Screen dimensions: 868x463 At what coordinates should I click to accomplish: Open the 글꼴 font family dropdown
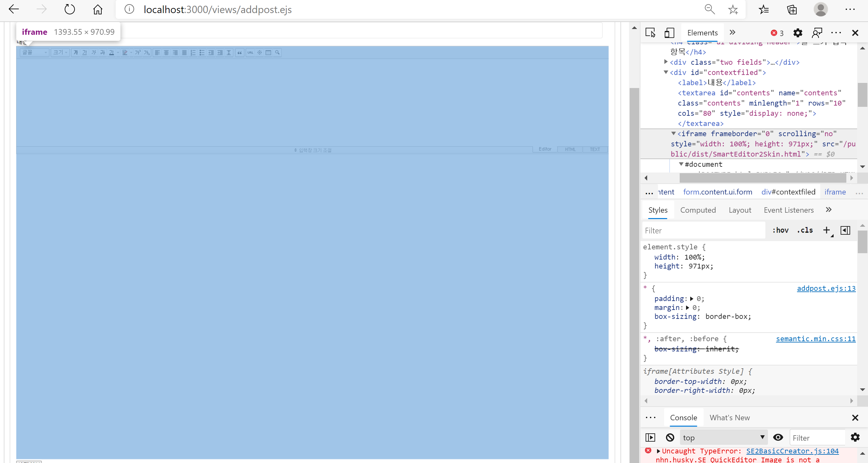(34, 53)
